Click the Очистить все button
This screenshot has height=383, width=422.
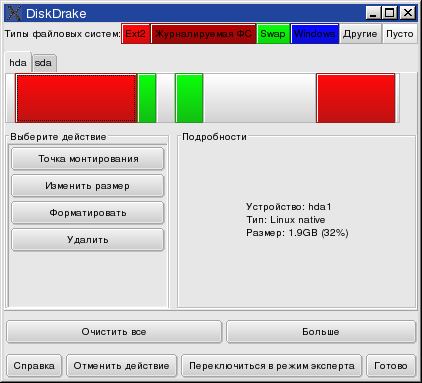pyautogui.click(x=114, y=332)
